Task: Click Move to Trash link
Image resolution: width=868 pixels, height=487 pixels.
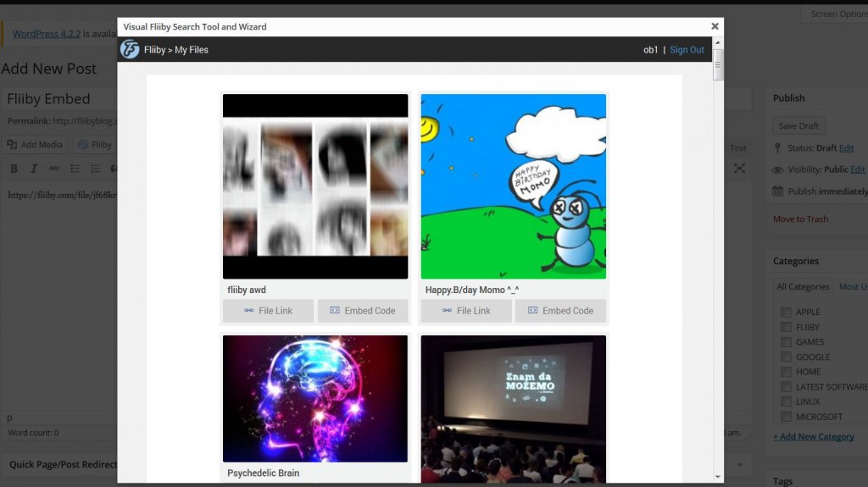Action: 800,219
